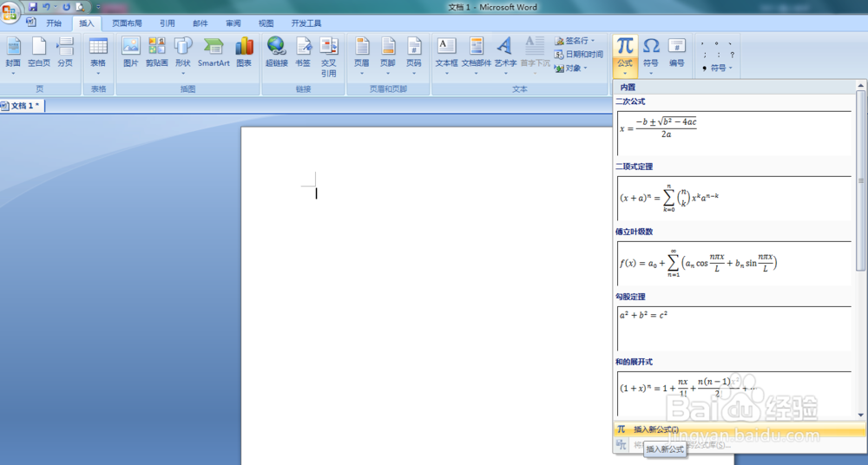Insert a cover page with 封面
This screenshot has width=868, height=465.
coord(13,56)
